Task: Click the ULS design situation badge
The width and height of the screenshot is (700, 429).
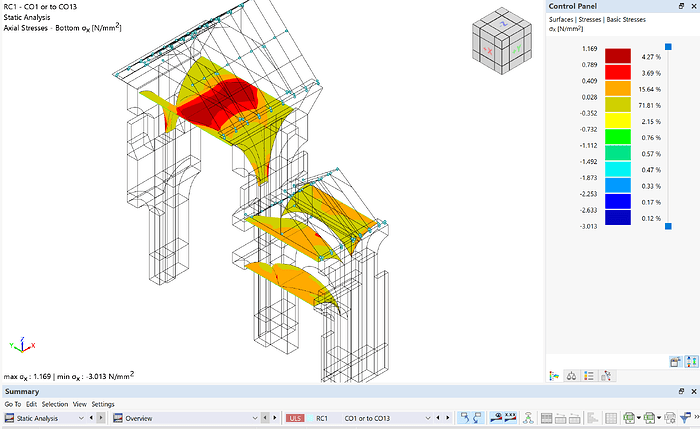Action: tap(295, 418)
